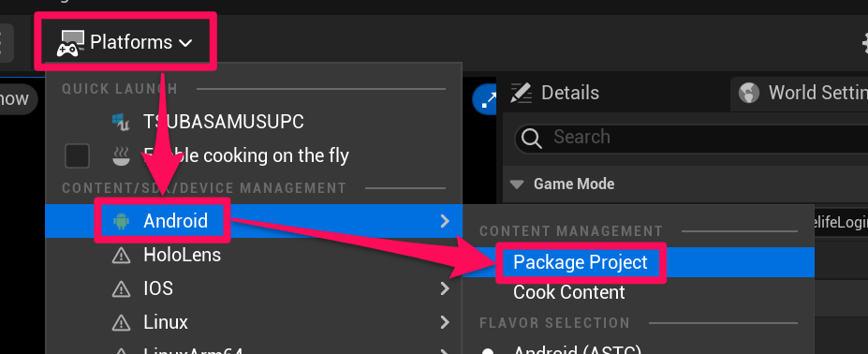This screenshot has width=868, height=354.
Task: Click HoloLens warning triangle icon
Action: point(121,256)
